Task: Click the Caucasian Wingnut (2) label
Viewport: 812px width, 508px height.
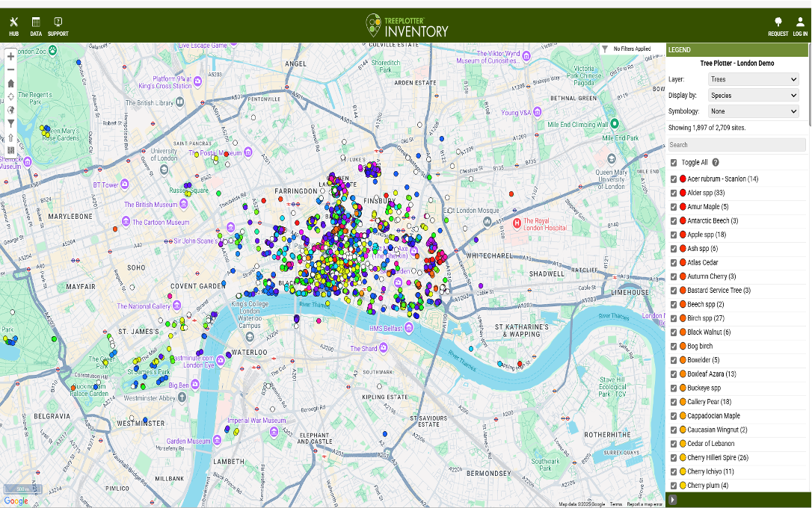Action: tap(717, 430)
